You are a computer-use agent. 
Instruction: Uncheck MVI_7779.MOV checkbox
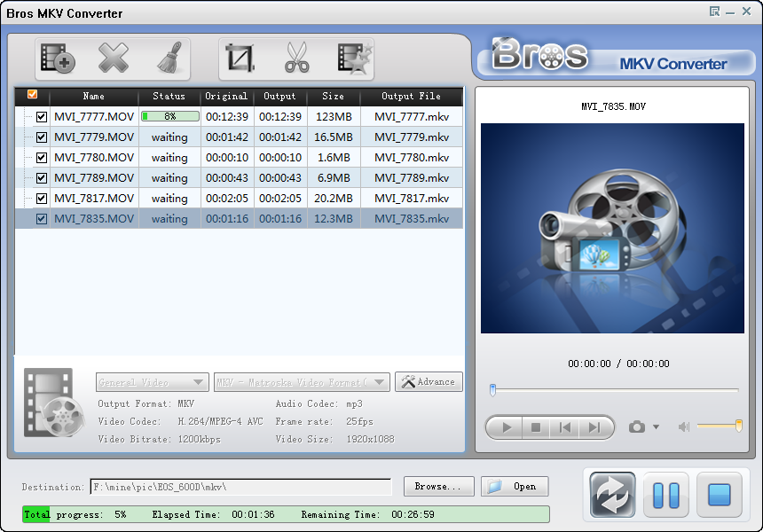[x=42, y=137]
